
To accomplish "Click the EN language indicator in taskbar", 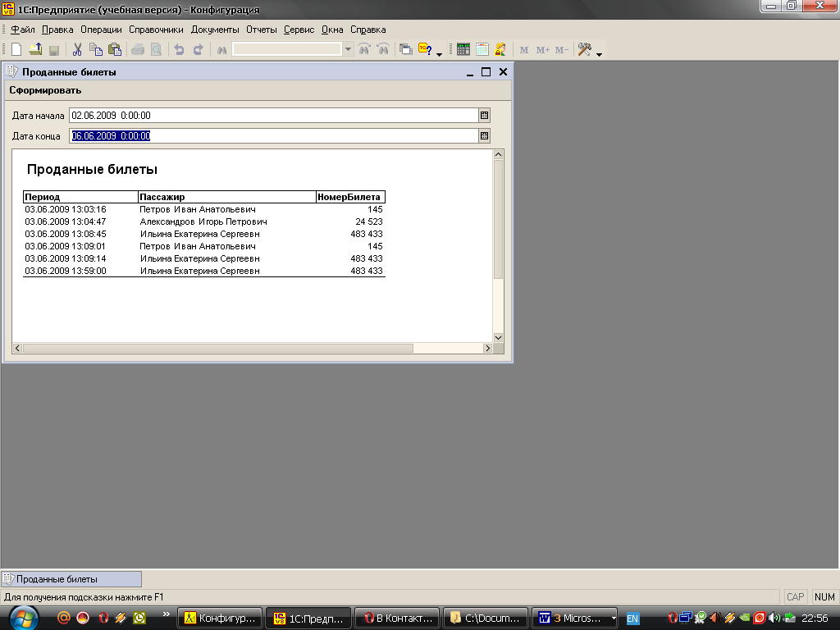I will (632, 618).
